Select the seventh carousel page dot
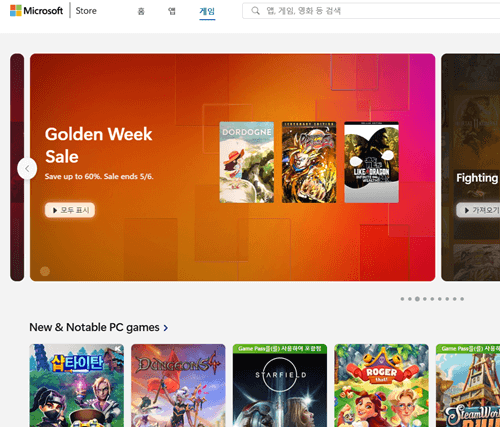 pos(447,299)
